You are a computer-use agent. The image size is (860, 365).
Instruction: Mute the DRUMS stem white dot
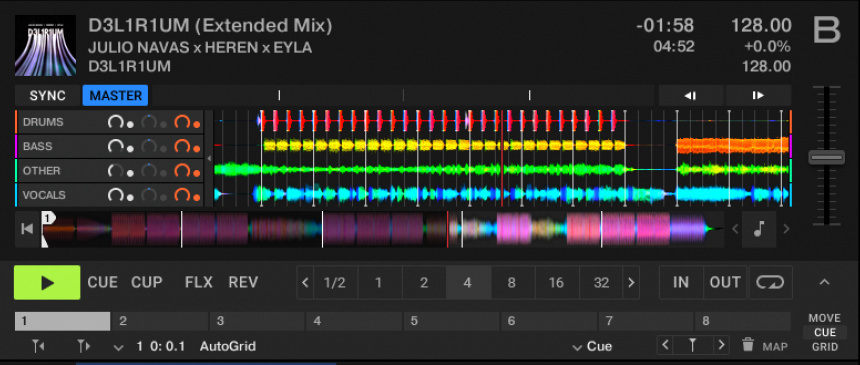point(131,125)
